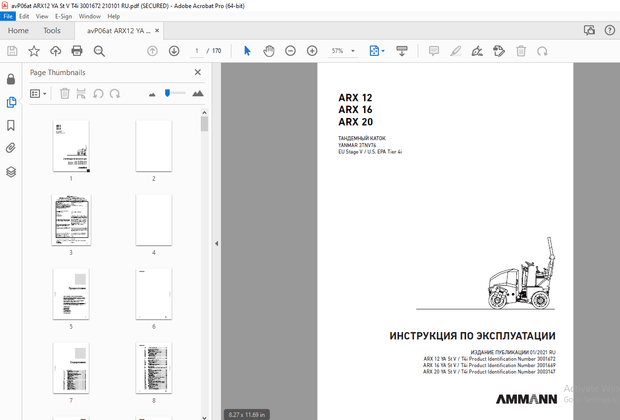Click the toolbar Rotate icon
This screenshot has height=420, width=620.
(542, 51)
